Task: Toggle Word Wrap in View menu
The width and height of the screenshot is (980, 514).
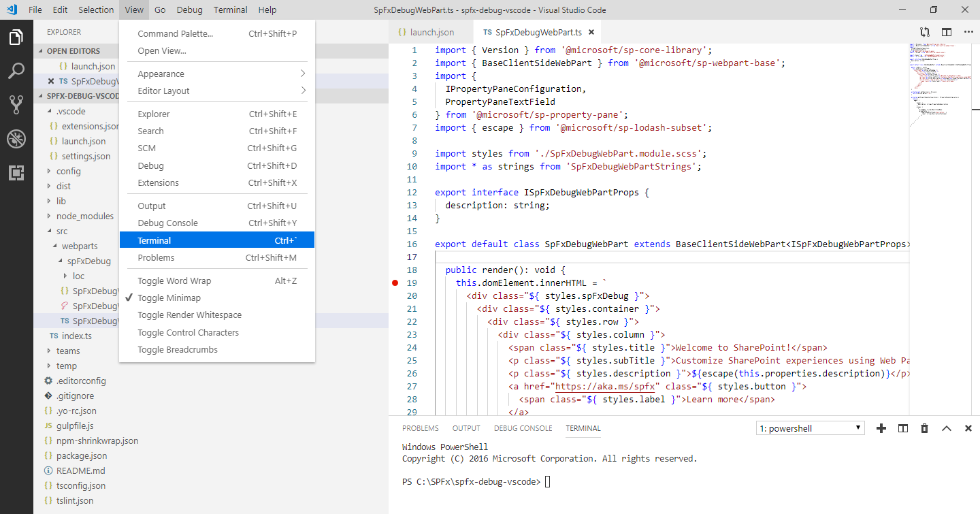Action: (x=174, y=281)
